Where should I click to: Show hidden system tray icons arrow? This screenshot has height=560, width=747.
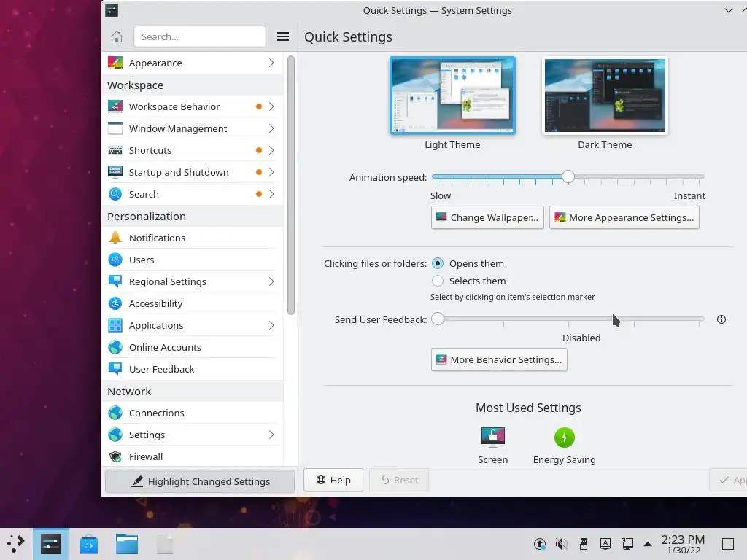(x=648, y=544)
